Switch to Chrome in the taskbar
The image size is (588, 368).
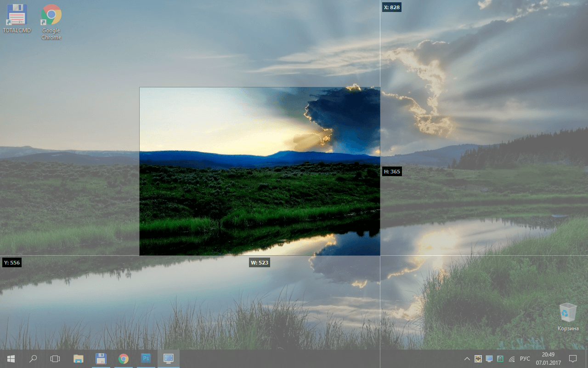pos(123,359)
